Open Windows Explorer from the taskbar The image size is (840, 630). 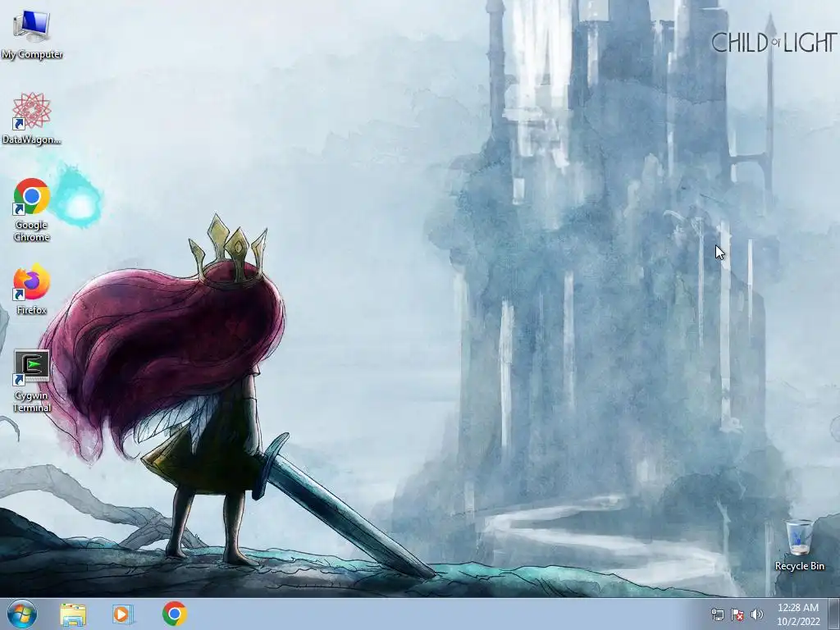(73, 614)
